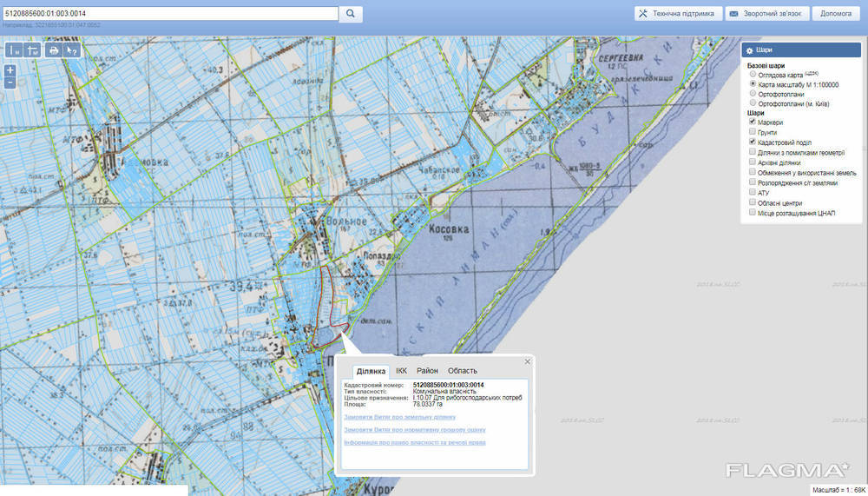The image size is (868, 496).
Task: Select Ортофотоплани base layer radio
Action: point(753,94)
